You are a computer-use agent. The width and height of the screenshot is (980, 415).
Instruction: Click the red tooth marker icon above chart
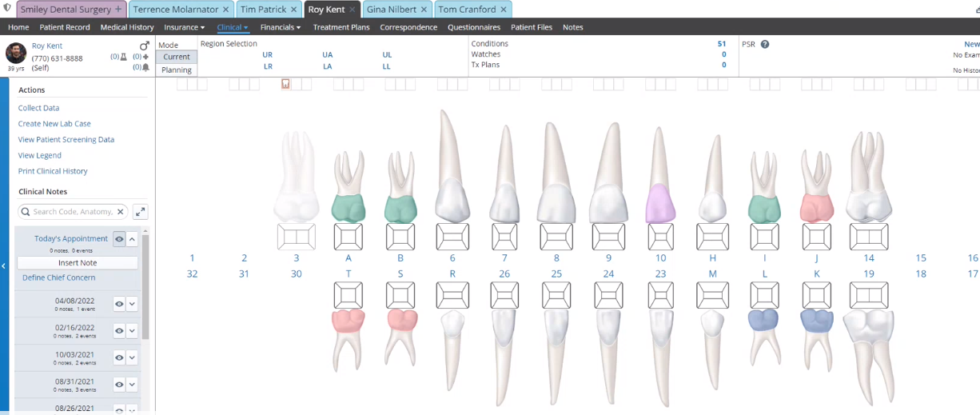coord(285,84)
